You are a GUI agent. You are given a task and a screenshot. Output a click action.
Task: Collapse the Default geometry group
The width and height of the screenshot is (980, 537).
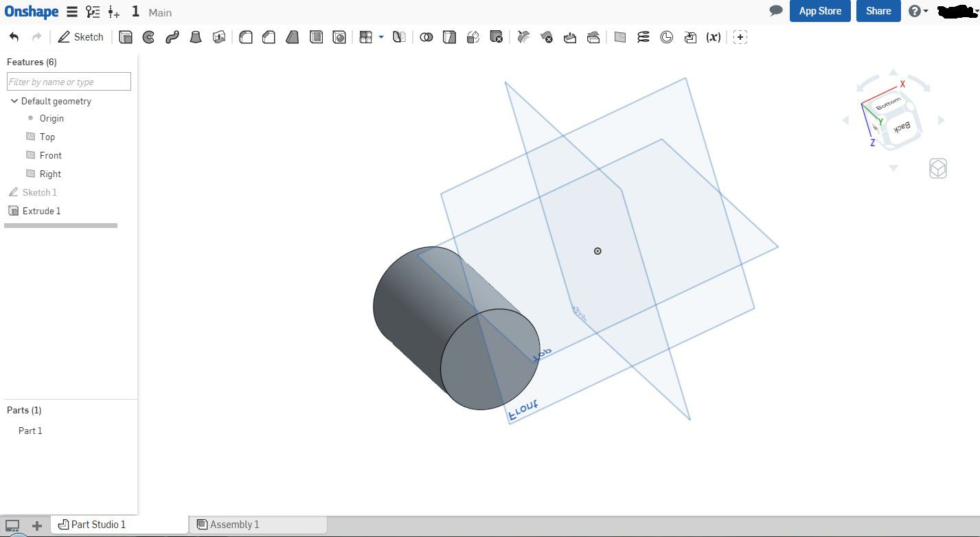tap(14, 101)
